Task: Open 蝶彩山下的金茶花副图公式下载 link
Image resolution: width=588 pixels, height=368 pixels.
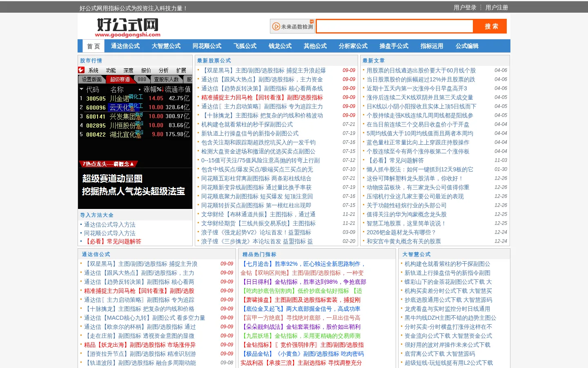Action: (448, 282)
